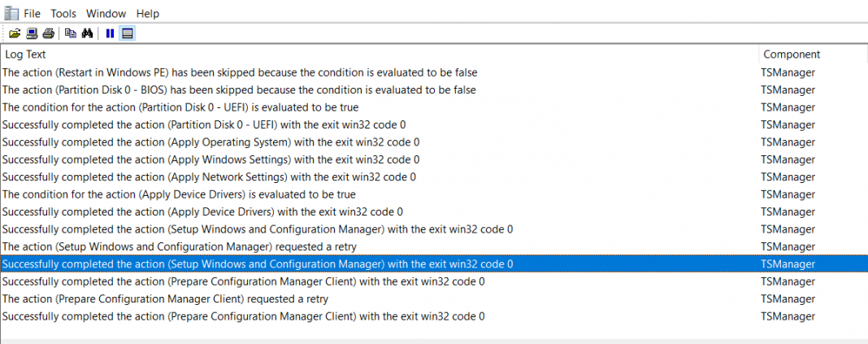868x344 pixels.
Task: Click the open on server computer icon
Action: point(33,34)
